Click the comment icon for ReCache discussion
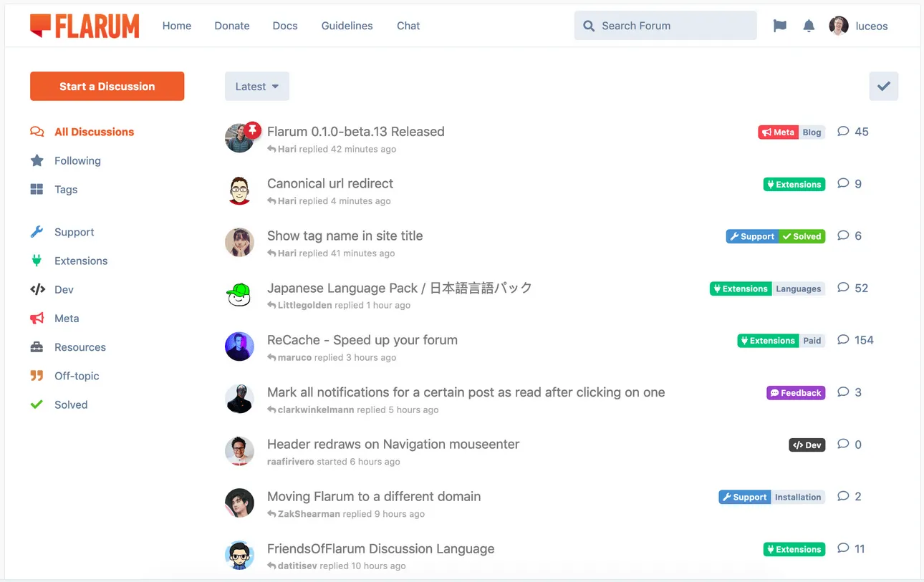The height and width of the screenshot is (582, 924). [x=843, y=339]
